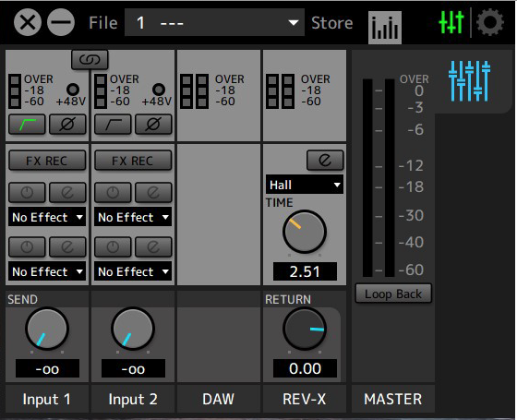The height and width of the screenshot is (420, 517).
Task: Open the REV-X reverb edit window
Action: tap(325, 161)
